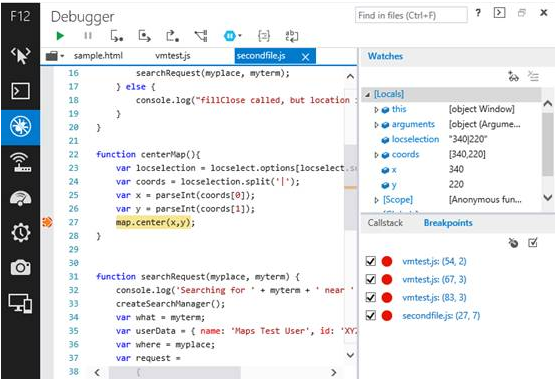Click the breakpoint marker on line 27
Screen dimensions: 555x379
click(x=47, y=222)
